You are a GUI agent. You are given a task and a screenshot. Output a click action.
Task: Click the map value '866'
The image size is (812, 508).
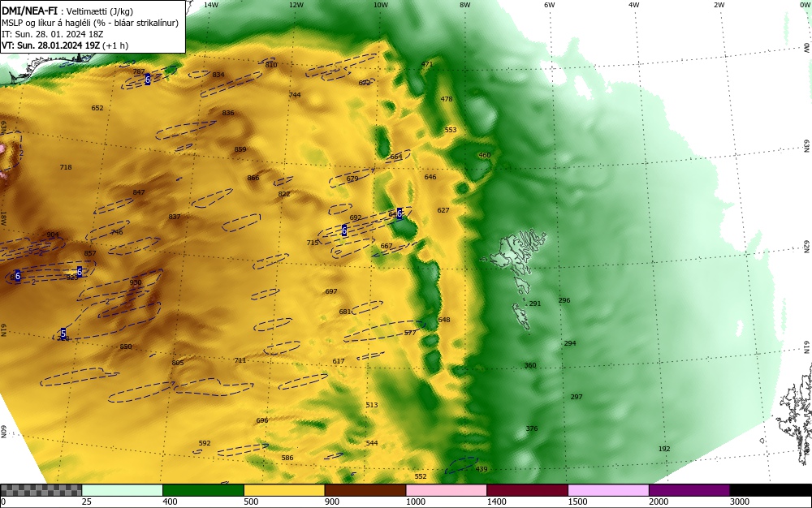[253, 178]
